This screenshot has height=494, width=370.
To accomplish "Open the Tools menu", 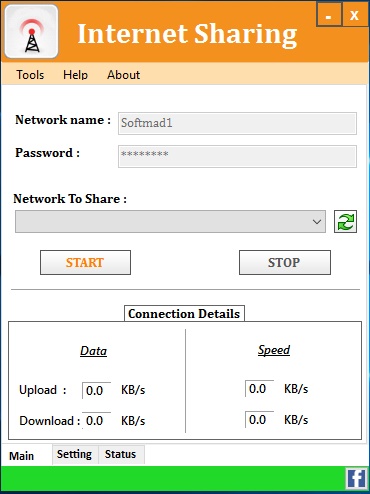I will (x=30, y=75).
